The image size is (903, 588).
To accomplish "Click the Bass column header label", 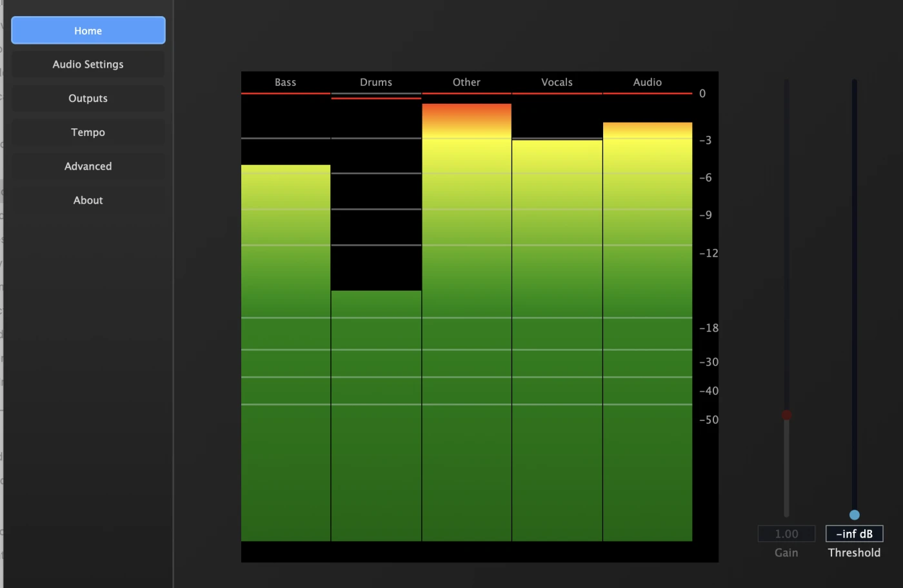I will [x=286, y=82].
